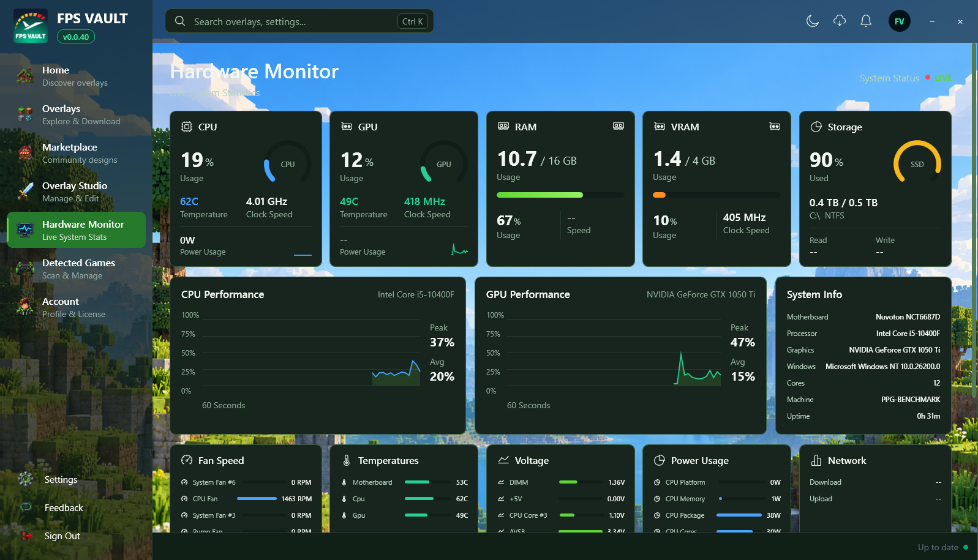Click the FPS Vault logo
This screenshot has height=560, width=978.
(31, 26)
